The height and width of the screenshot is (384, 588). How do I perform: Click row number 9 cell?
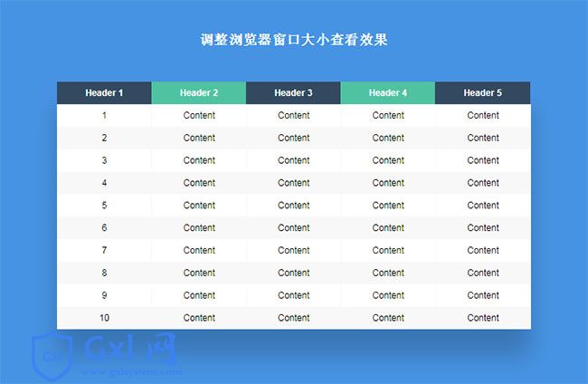pos(104,295)
